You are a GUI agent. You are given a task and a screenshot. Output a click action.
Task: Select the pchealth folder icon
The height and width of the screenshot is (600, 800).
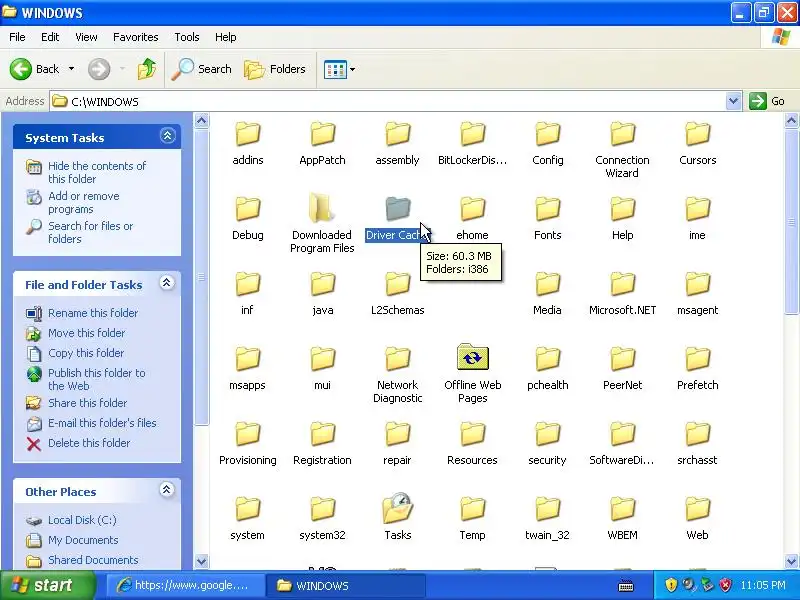(x=547, y=359)
